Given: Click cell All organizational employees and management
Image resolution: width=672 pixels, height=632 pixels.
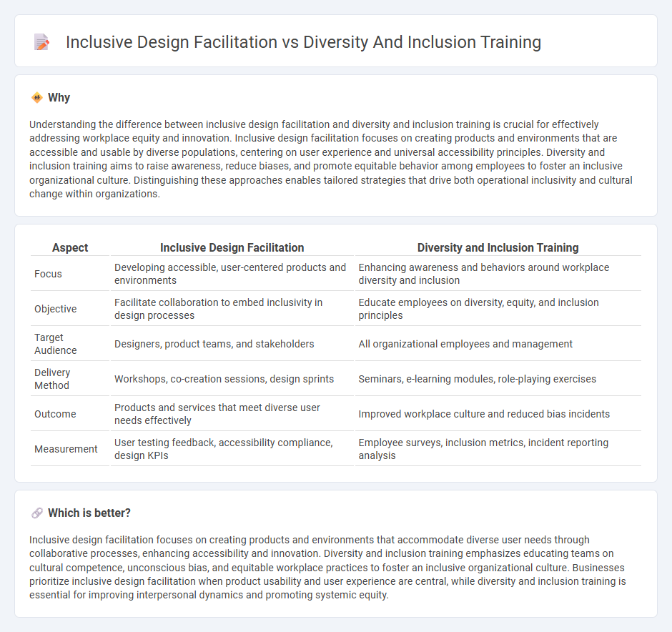Looking at the screenshot, I should click(498, 344).
